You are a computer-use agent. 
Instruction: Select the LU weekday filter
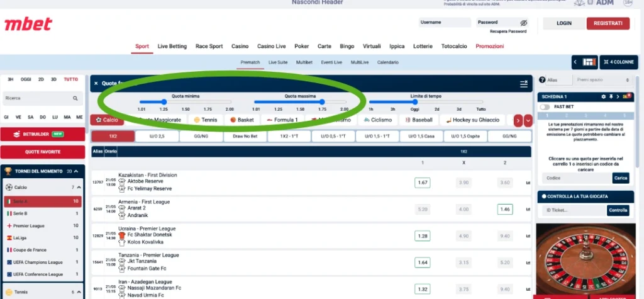click(x=55, y=117)
